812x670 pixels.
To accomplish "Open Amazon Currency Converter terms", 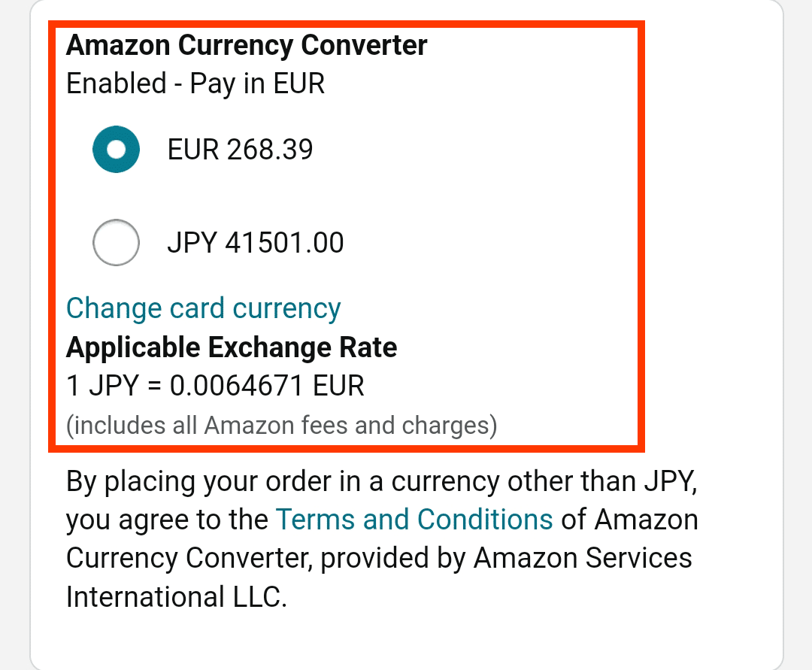I will coord(414,519).
